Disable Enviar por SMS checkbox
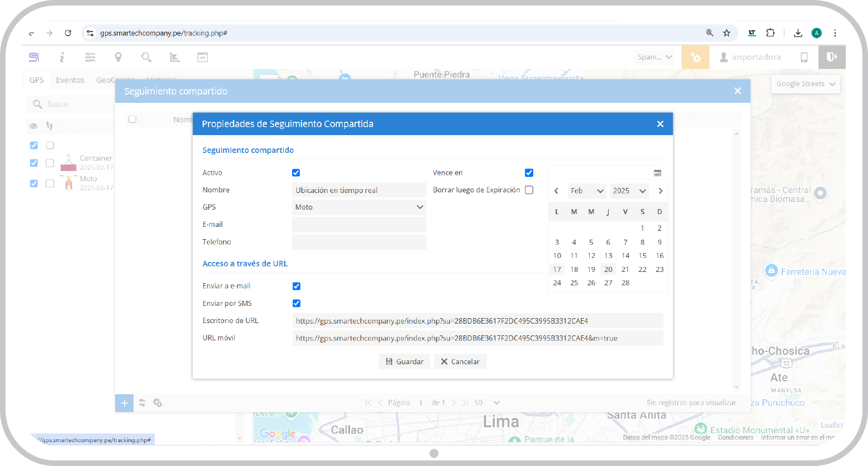868x466 pixels. pyautogui.click(x=297, y=304)
